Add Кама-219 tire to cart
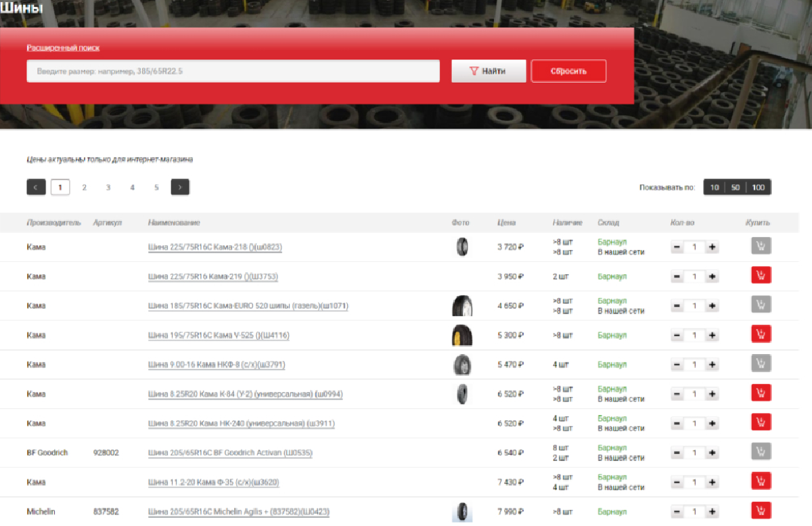 761,276
